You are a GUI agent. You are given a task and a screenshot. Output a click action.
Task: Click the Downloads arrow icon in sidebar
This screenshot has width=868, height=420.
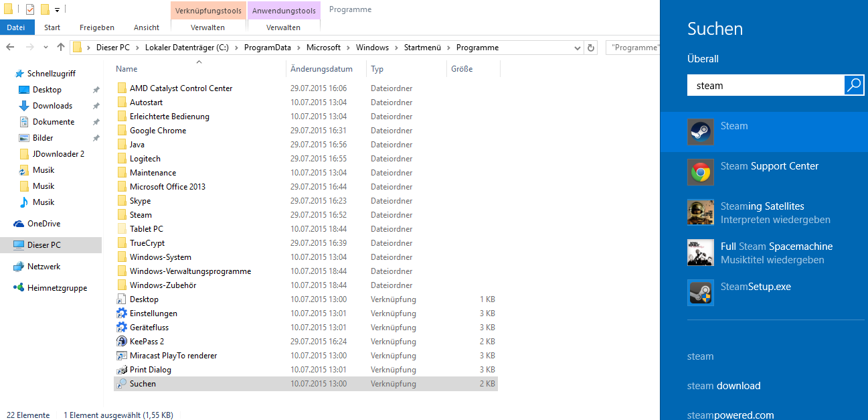[24, 106]
